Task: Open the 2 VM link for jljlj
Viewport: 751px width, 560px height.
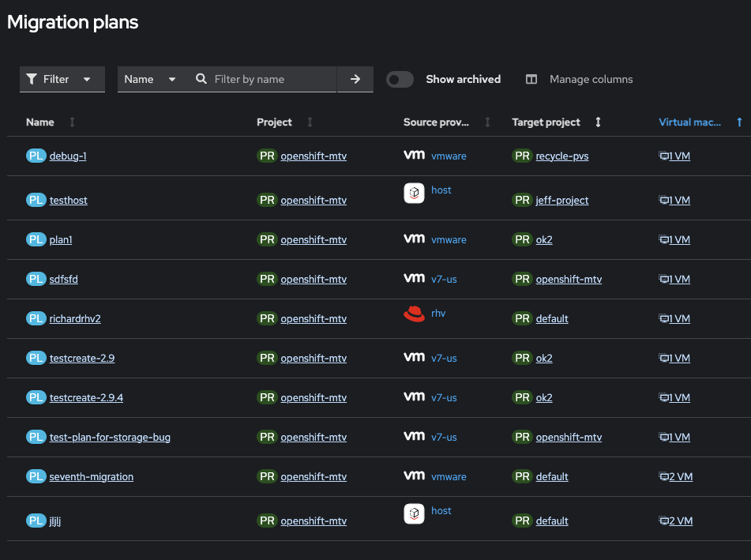Action: point(676,521)
